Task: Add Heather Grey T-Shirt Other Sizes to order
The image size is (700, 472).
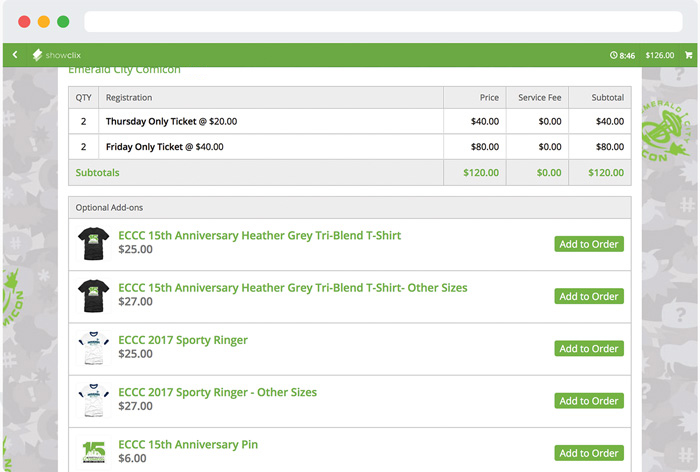Action: 588,296
